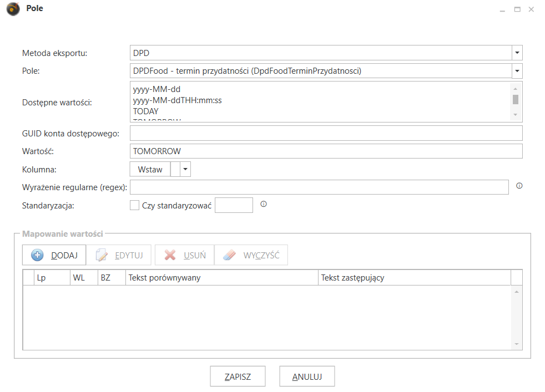Click the WL column header
This screenshot has width=545, height=392.
pyautogui.click(x=84, y=278)
